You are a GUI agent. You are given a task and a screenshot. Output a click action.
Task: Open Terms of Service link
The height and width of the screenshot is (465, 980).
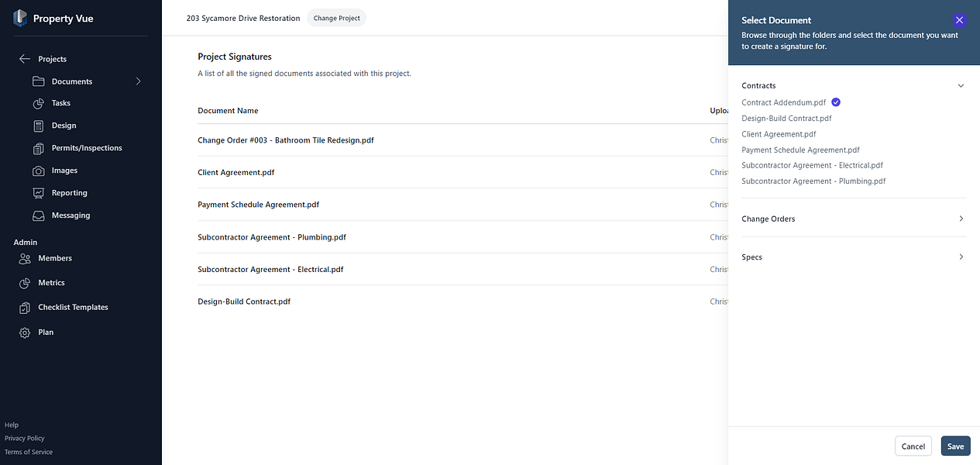click(29, 452)
